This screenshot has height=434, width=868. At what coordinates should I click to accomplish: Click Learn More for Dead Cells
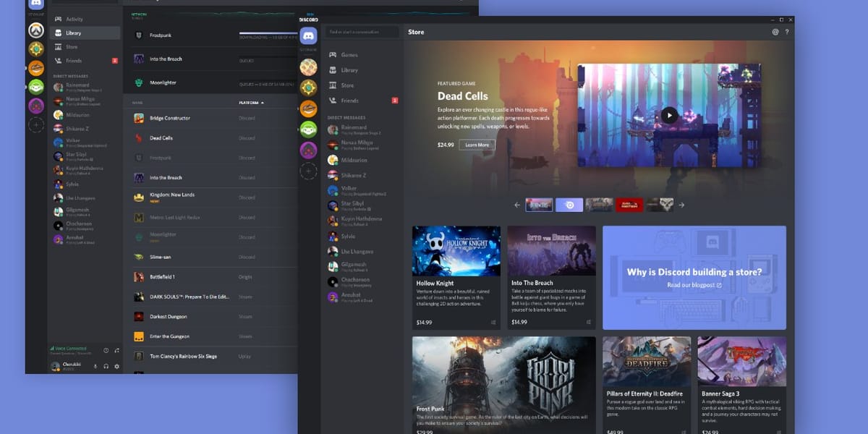pos(477,145)
